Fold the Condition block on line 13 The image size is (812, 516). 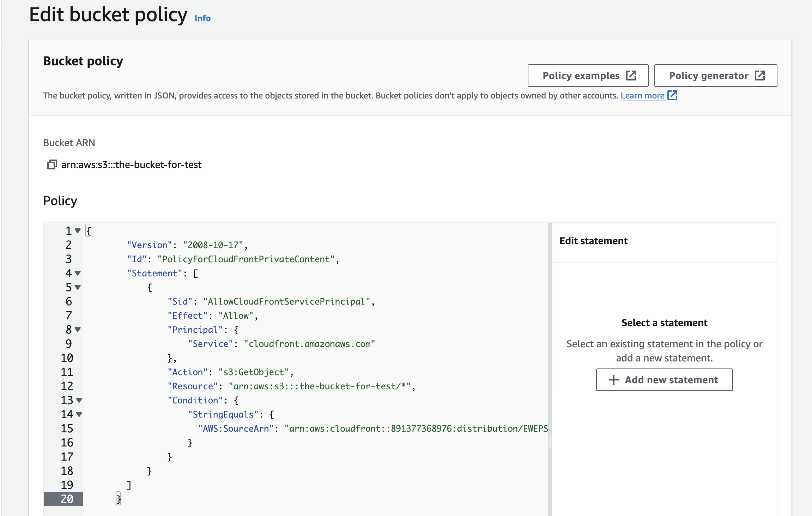79,400
